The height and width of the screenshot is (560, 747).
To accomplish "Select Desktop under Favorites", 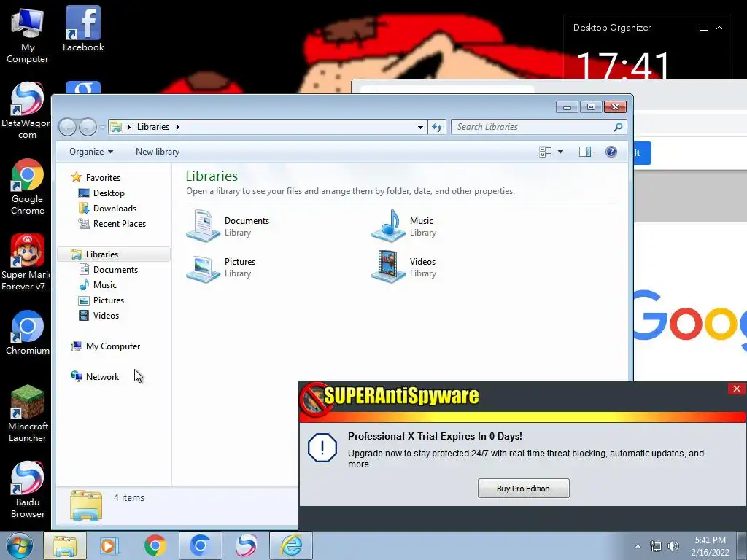I will [109, 192].
